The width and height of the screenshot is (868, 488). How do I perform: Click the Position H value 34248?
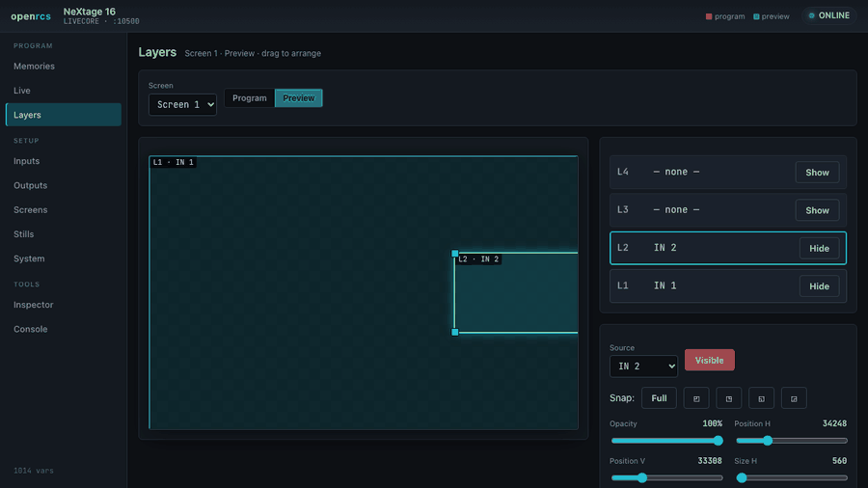834,423
